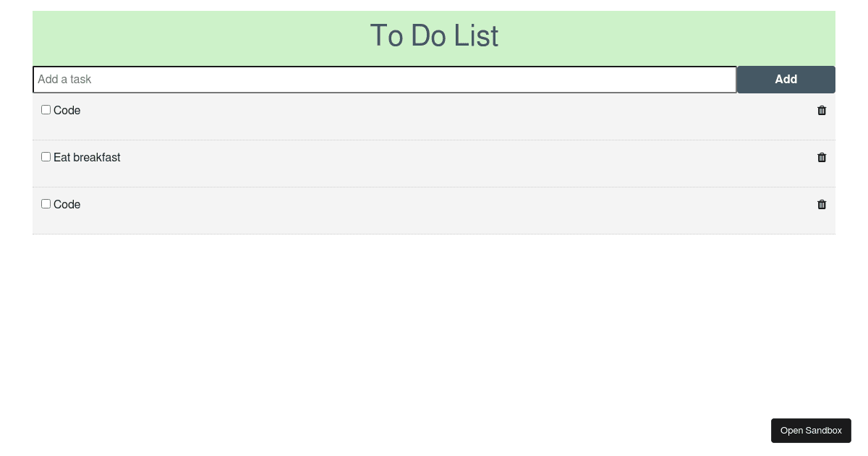Mark "Eat breakfast" as complete
Viewport: 868px width, 456px height.
[x=46, y=156]
